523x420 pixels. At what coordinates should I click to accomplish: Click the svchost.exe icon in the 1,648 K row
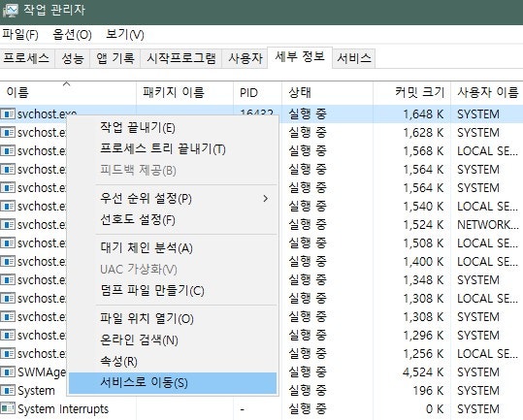coord(8,114)
